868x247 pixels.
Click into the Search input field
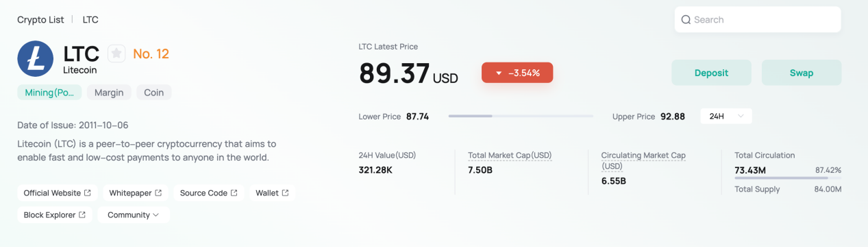(x=758, y=20)
